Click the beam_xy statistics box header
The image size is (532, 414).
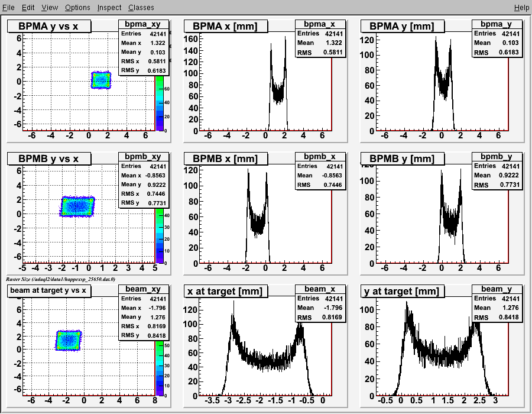pyautogui.click(x=143, y=289)
